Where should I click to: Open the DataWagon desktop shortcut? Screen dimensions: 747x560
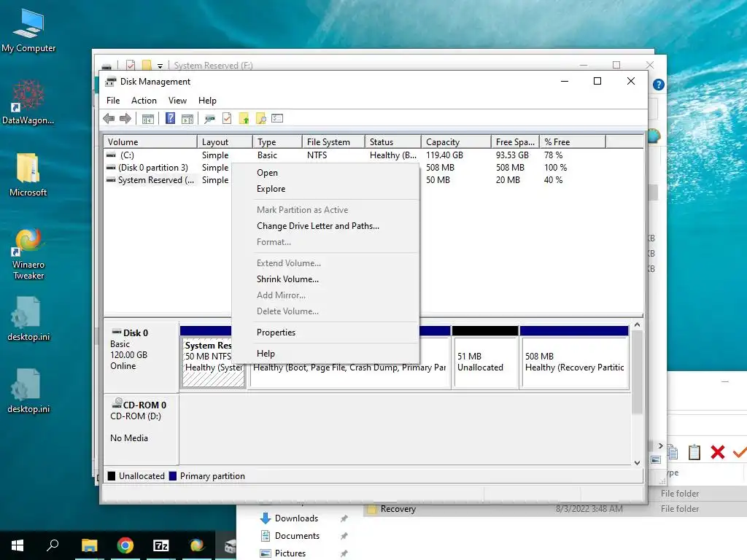coord(28,102)
